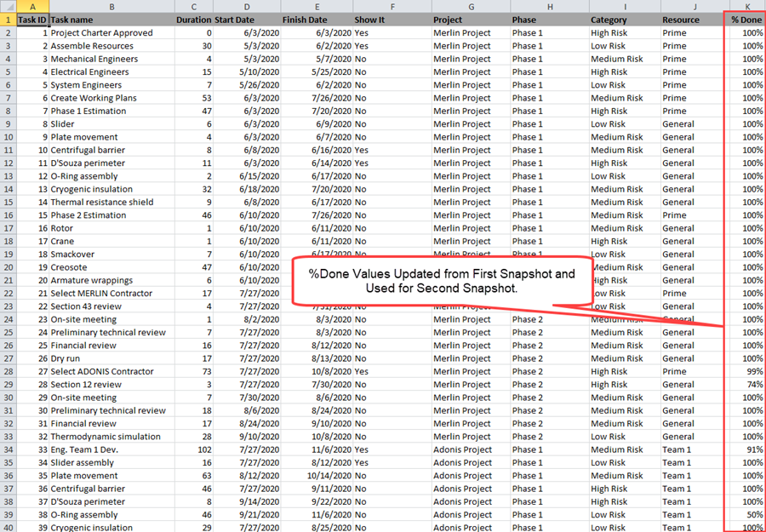Click the Merlin Project cell for task 1
This screenshot has width=766, height=532.
point(460,32)
